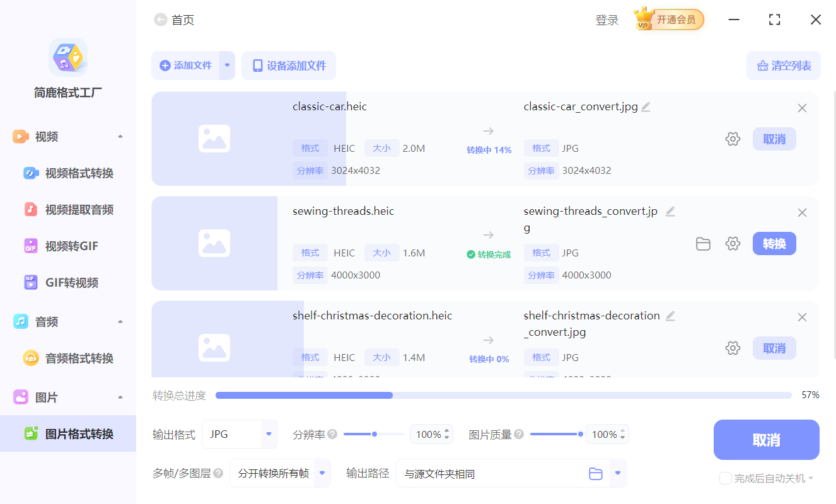Collapse the 视频 sidebar section
The height and width of the screenshot is (504, 836).
pos(120,137)
